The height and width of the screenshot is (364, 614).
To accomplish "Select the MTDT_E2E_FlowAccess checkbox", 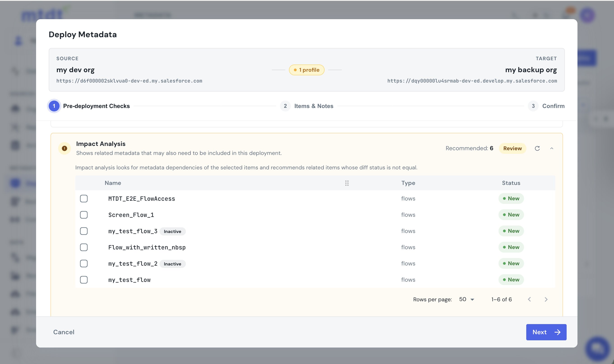I will [84, 198].
